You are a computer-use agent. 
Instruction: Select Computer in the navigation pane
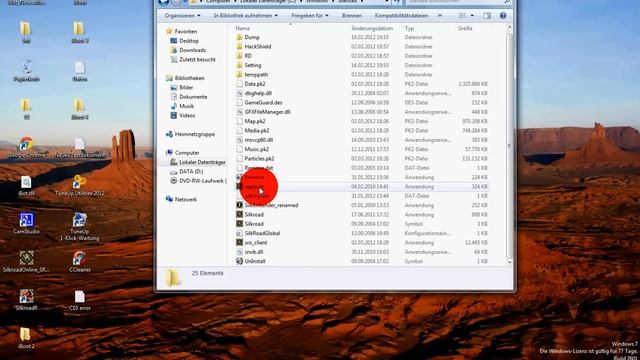point(187,153)
